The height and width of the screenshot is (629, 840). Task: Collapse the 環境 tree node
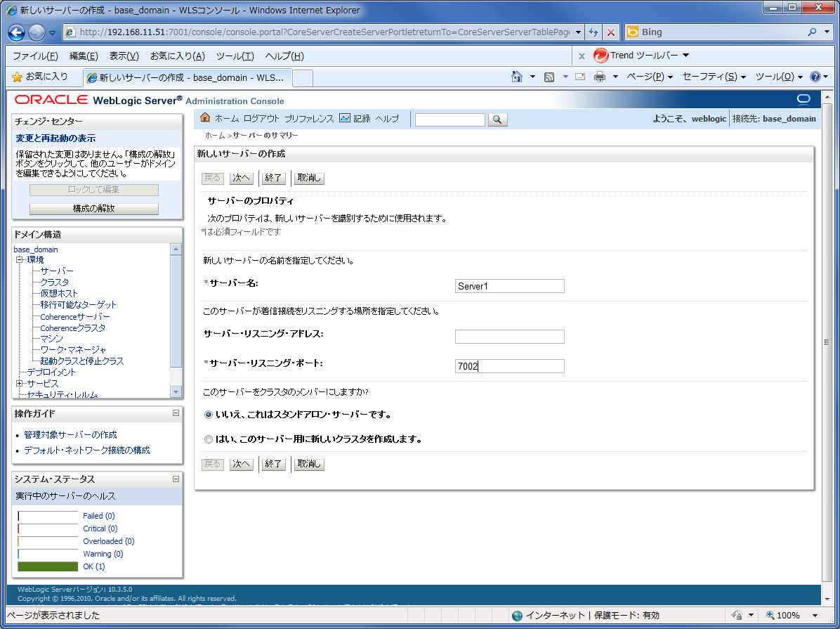pos(19,259)
